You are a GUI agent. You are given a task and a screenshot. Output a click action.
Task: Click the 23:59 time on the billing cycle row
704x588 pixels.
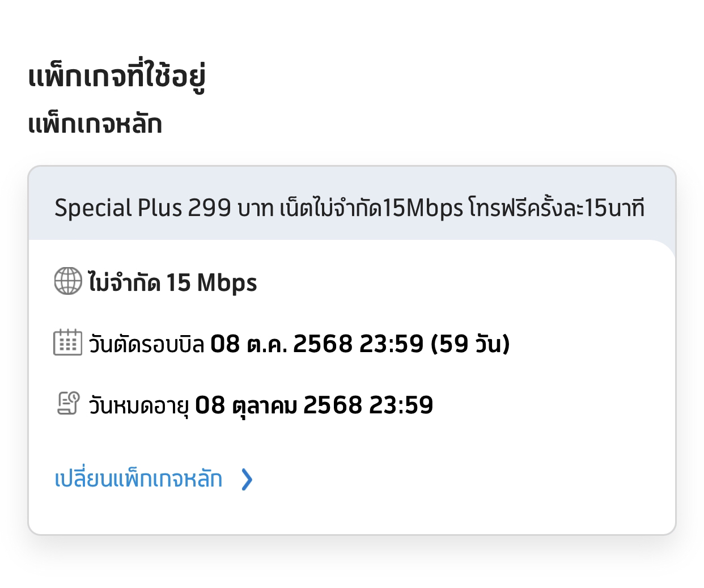(x=392, y=344)
